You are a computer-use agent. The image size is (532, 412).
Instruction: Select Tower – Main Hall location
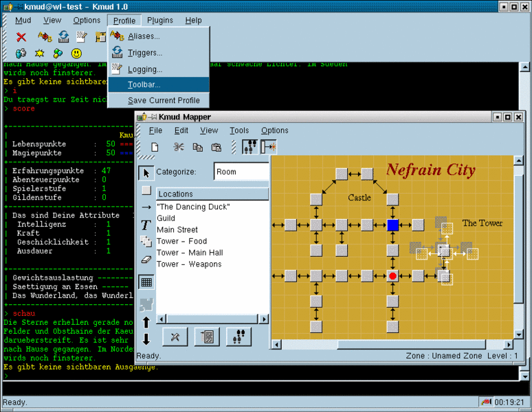click(190, 253)
